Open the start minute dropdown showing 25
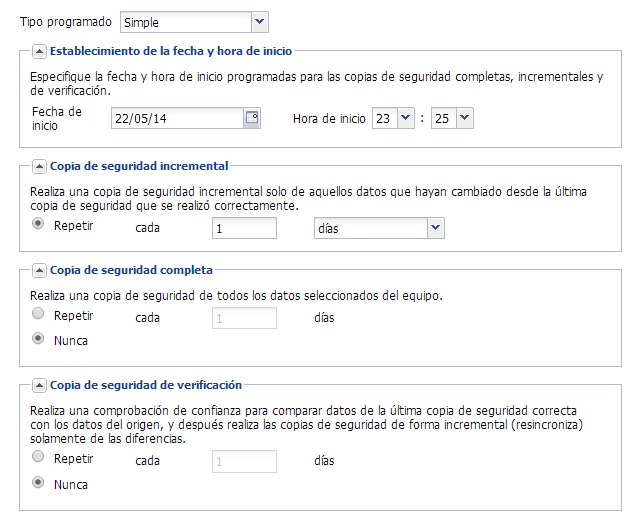Screen dimensions: 644x524 (x=464, y=118)
